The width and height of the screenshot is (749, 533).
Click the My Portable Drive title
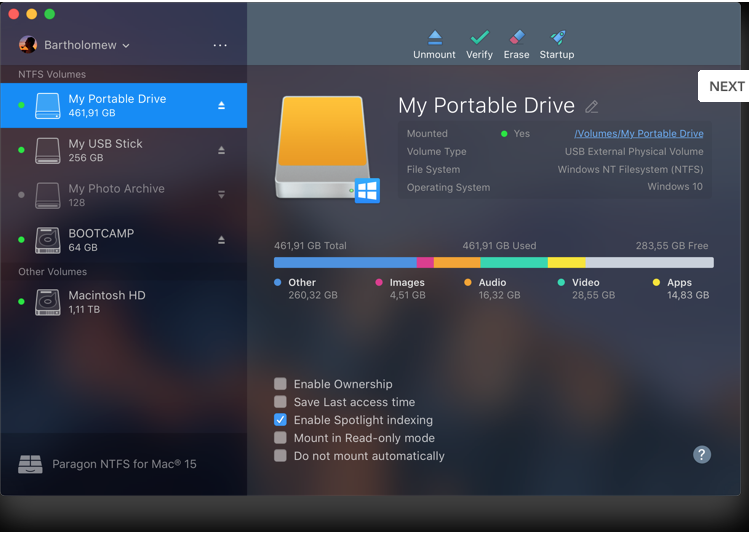(x=486, y=106)
